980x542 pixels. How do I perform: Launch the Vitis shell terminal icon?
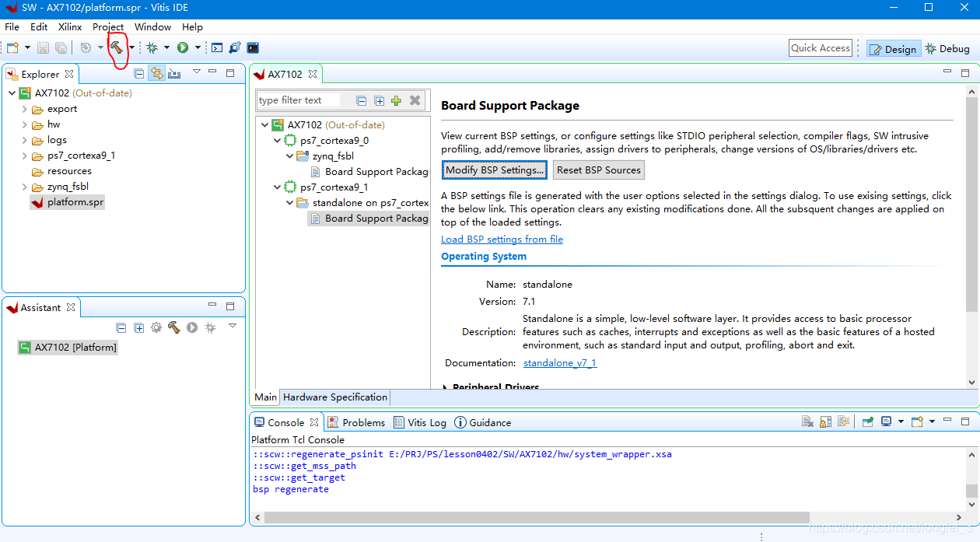(253, 47)
